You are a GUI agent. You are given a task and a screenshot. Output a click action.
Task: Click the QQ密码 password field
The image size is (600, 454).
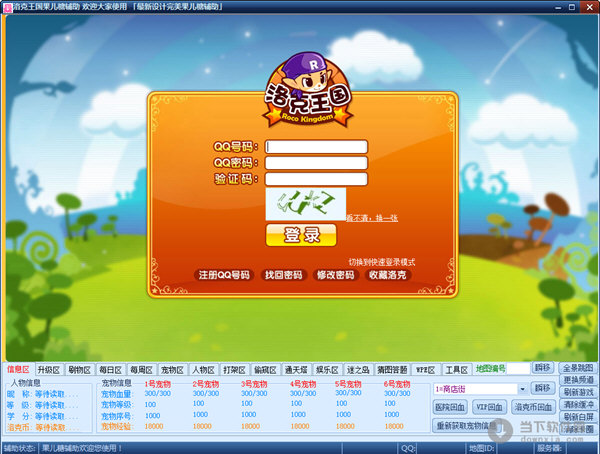(317, 163)
